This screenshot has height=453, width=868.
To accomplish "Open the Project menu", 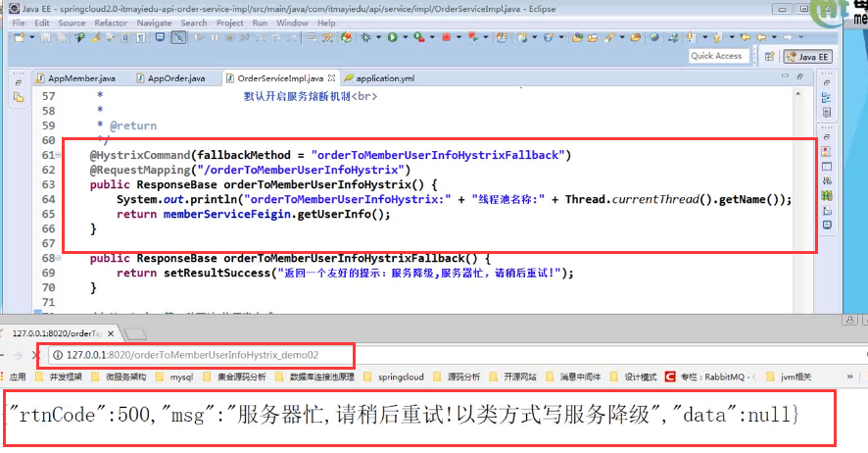I will click(229, 23).
